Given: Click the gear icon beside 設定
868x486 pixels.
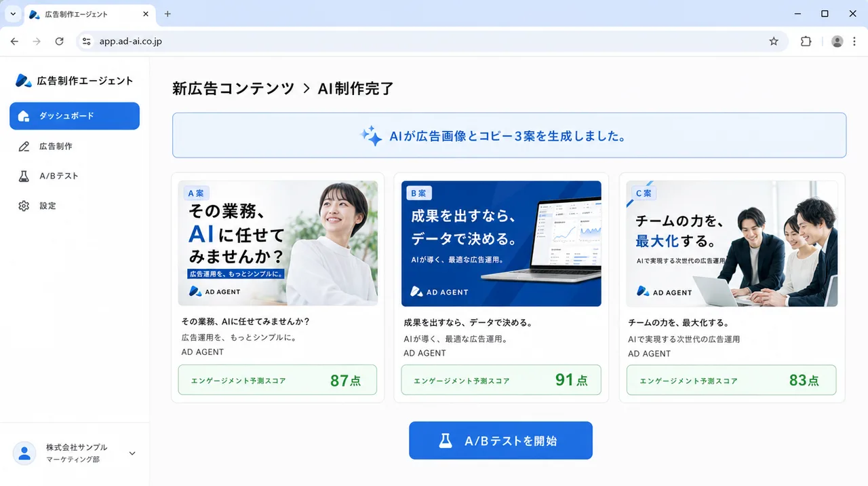Looking at the screenshot, I should 24,206.
